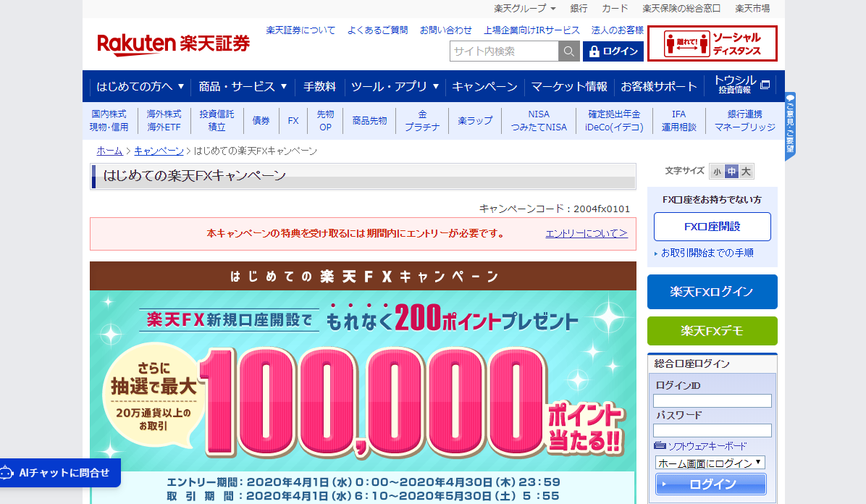Screen dimensions: 866x504
Task: Open the カード top link
Action: point(615,8)
